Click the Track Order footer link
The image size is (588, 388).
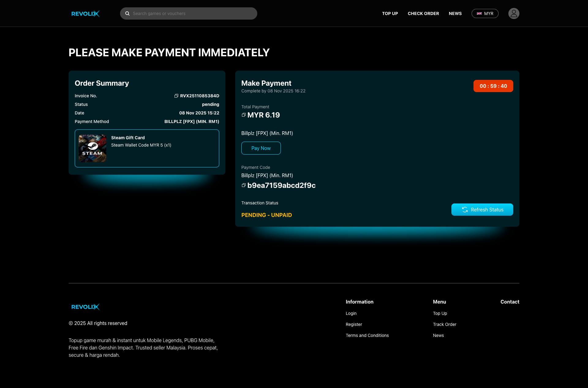pos(444,324)
